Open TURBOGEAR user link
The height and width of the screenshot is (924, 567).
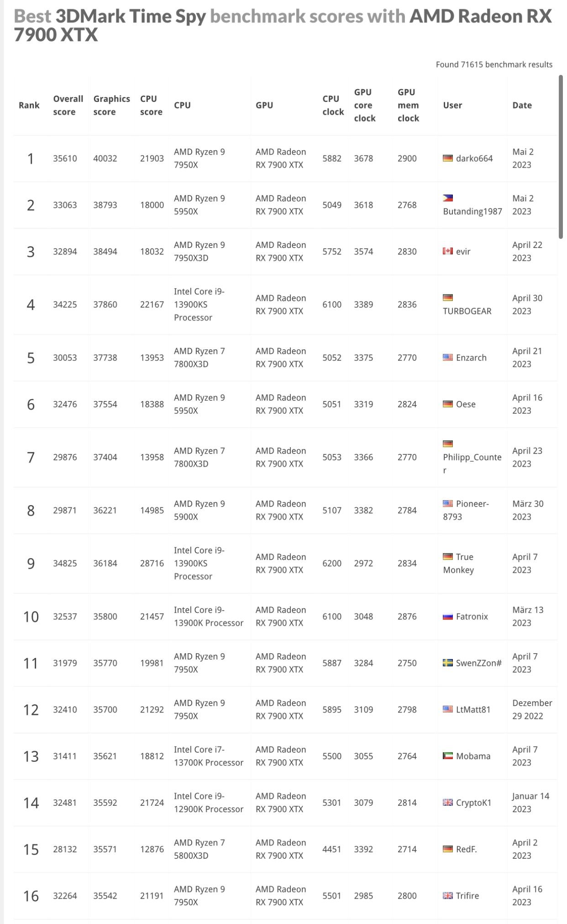pyautogui.click(x=467, y=311)
